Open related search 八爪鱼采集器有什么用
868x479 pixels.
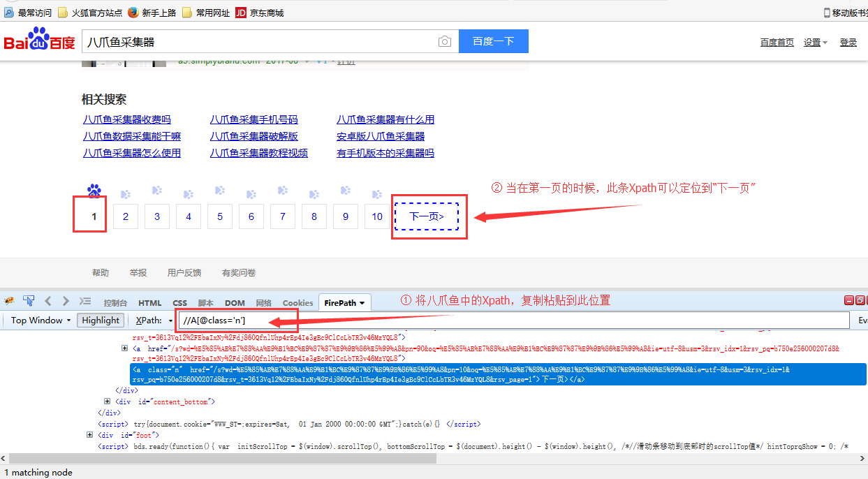385,119
